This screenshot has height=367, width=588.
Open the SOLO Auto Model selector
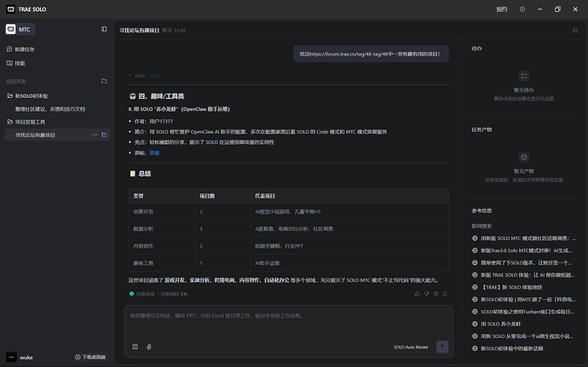pyautogui.click(x=411, y=347)
